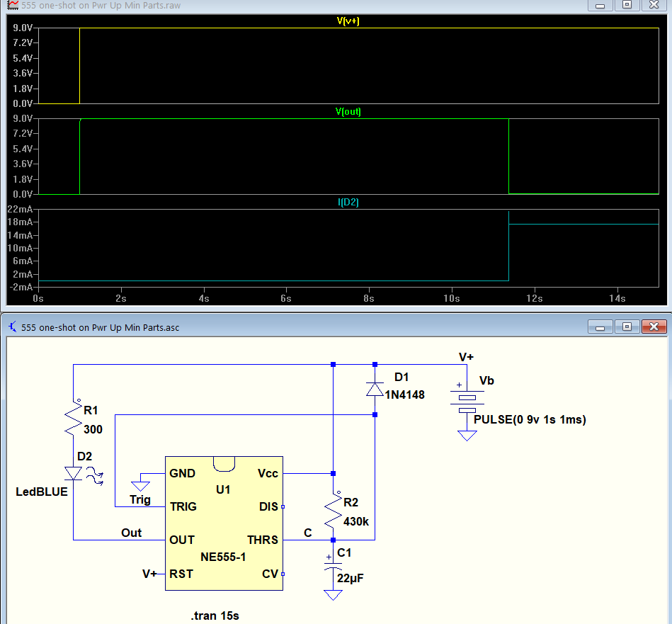Click the V[v+] trace label
Screen dimensions: 672x624
pos(348,21)
